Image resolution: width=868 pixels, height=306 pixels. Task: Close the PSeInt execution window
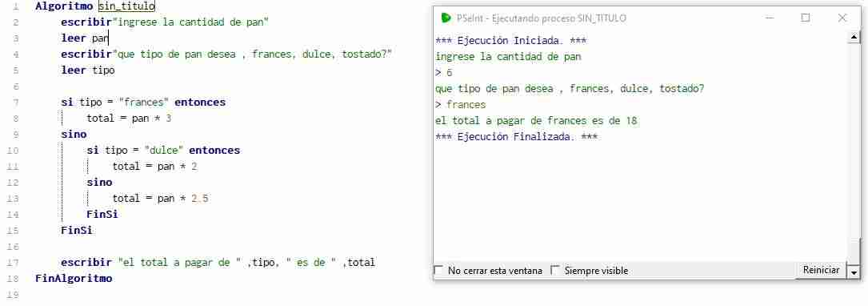(x=842, y=18)
